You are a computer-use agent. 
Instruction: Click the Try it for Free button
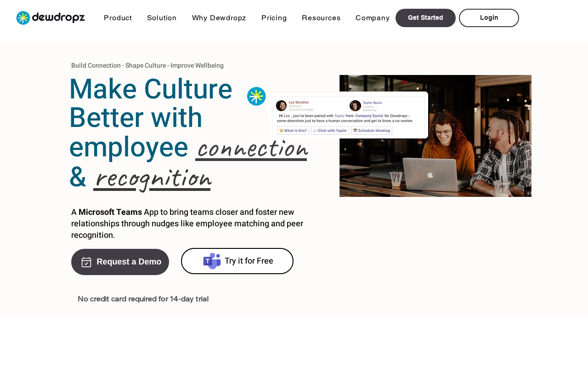(237, 261)
